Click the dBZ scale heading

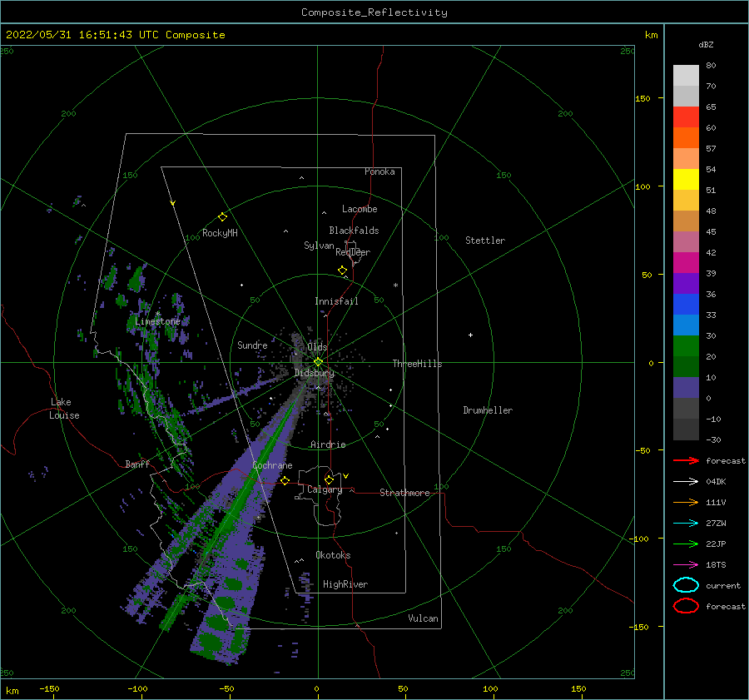[x=706, y=45]
